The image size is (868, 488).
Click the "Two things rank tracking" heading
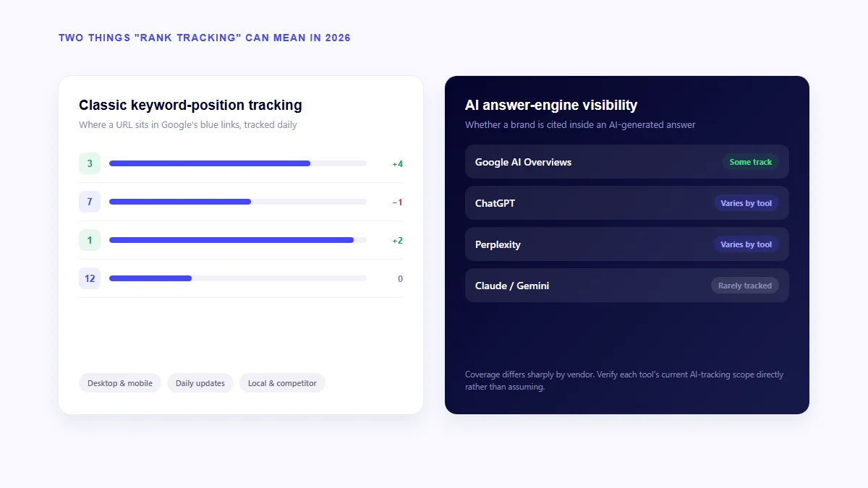[x=205, y=38]
